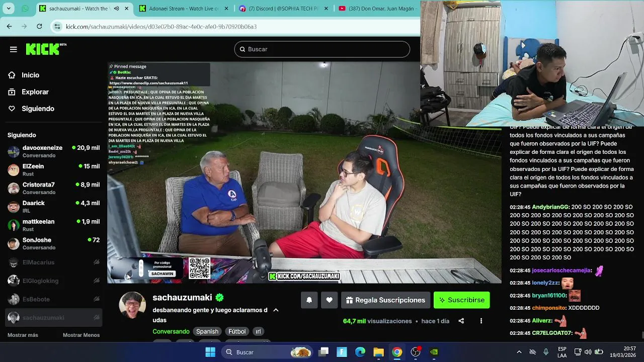Open Google Chrome from taskbar
Image resolution: width=644 pixels, height=362 pixels.
(397, 352)
